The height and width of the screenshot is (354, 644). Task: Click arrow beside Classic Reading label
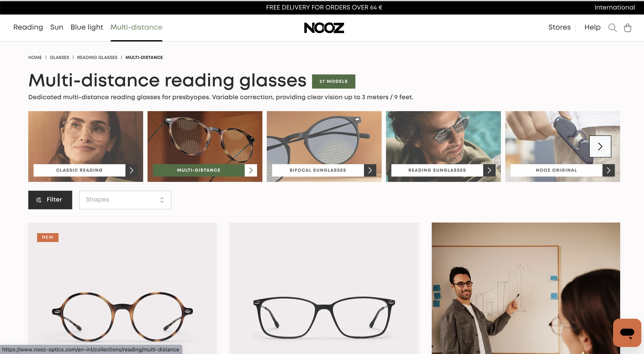[132, 170]
